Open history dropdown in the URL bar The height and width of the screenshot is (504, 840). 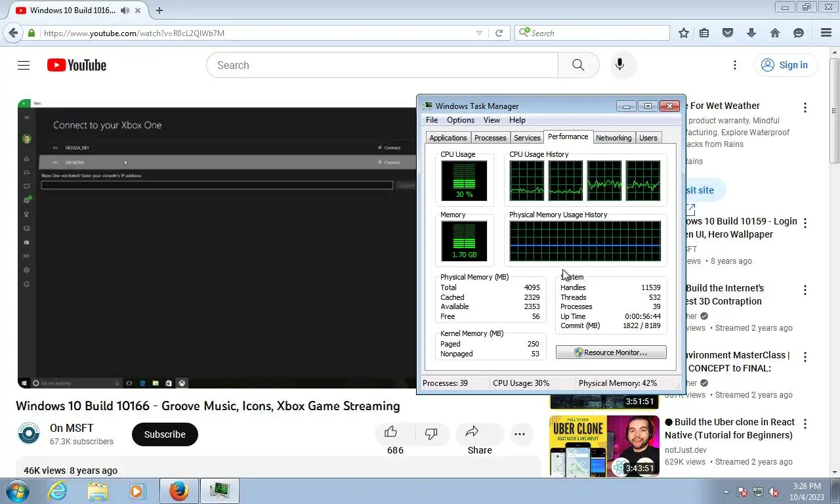pyautogui.click(x=479, y=33)
